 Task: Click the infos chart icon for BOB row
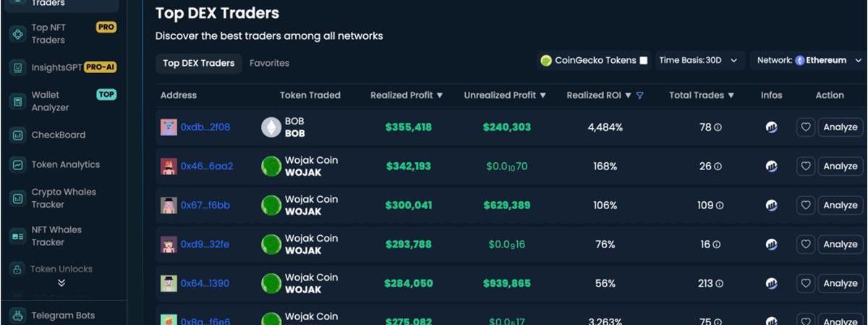click(x=771, y=127)
